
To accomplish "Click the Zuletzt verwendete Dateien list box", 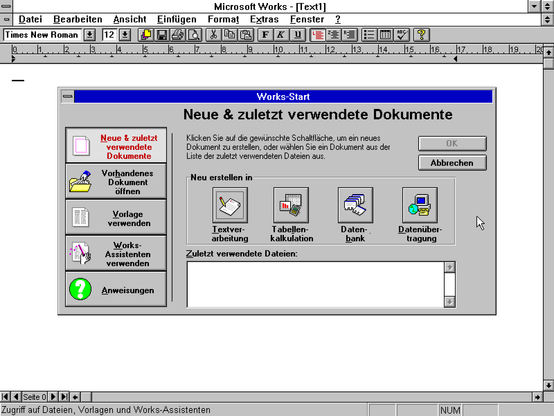I will tap(316, 285).
